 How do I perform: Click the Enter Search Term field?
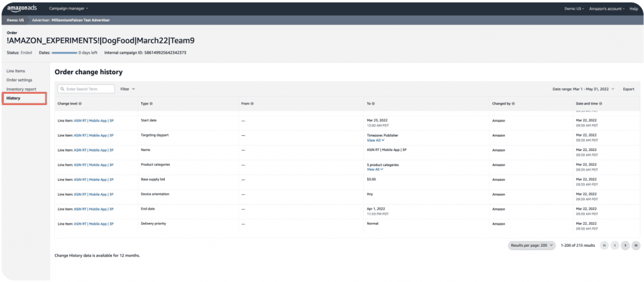coord(88,89)
